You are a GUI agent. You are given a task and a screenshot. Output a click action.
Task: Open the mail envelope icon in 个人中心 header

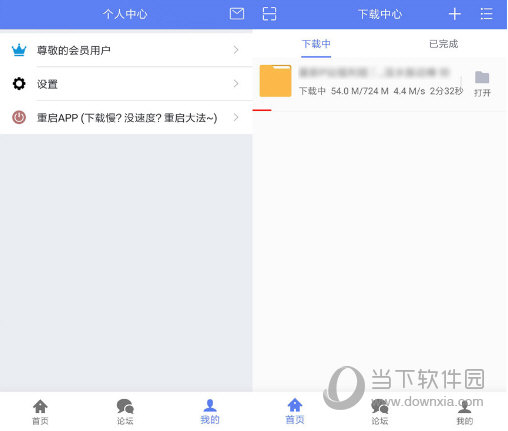(x=237, y=14)
